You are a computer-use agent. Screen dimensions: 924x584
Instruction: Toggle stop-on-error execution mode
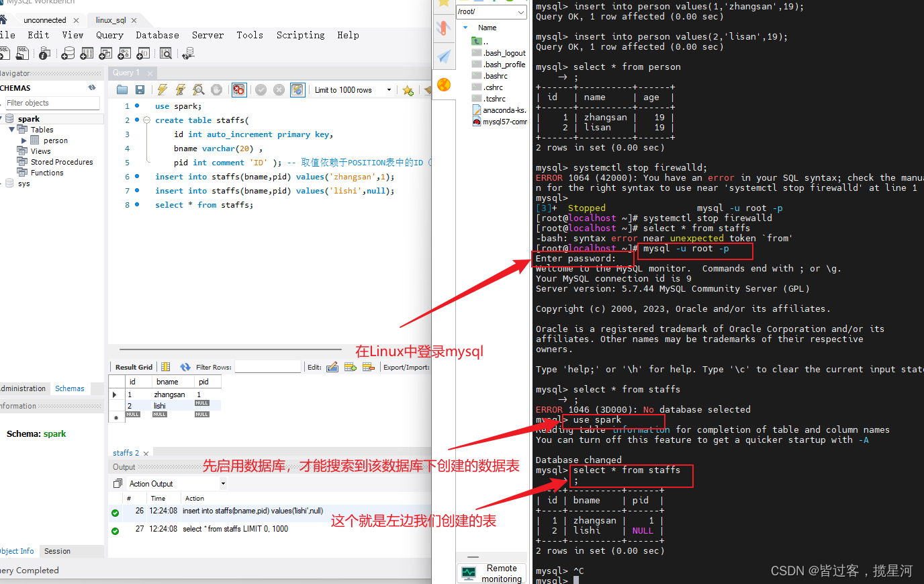point(238,89)
